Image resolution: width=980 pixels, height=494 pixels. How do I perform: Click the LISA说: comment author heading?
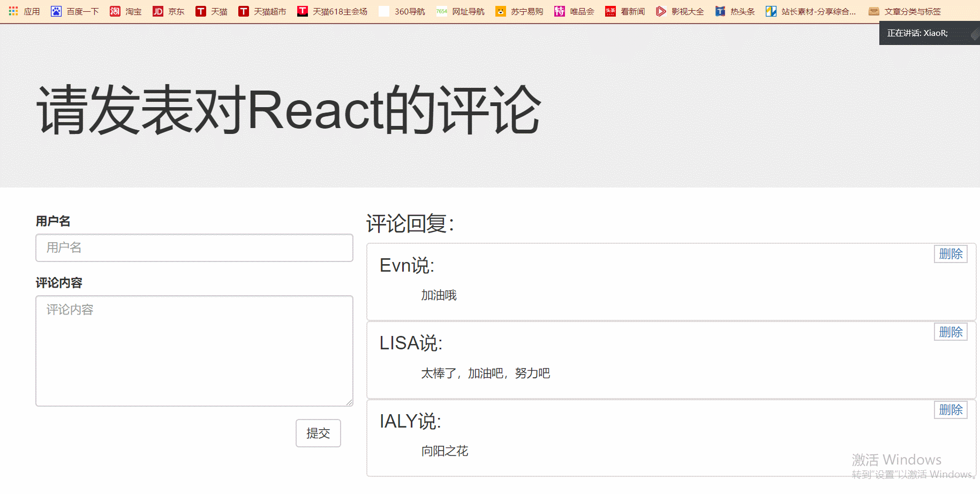411,343
